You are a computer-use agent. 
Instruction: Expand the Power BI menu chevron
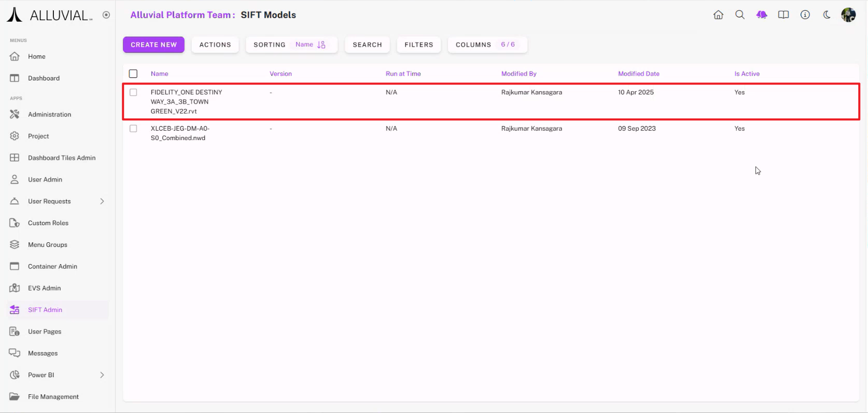point(102,375)
